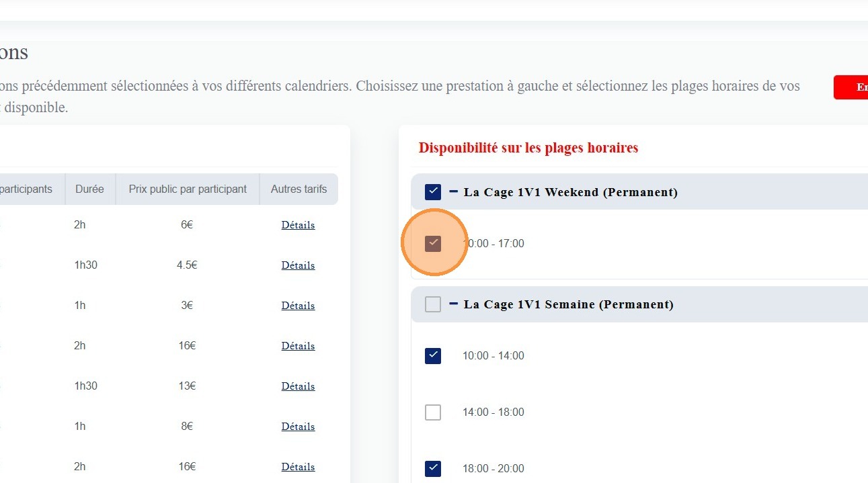Open Détails for the 1h30 4.5€ row
Image resolution: width=868 pixels, height=483 pixels.
pos(298,265)
